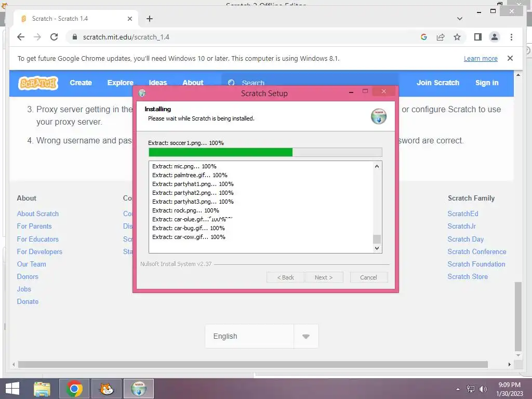Open Windows Start button
This screenshot has width=532, height=399.
coord(12,389)
